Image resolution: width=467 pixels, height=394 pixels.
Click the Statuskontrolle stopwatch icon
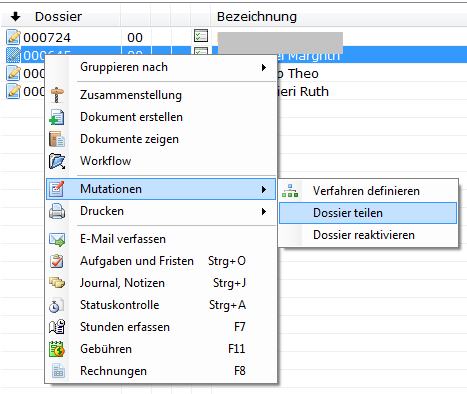click(57, 305)
